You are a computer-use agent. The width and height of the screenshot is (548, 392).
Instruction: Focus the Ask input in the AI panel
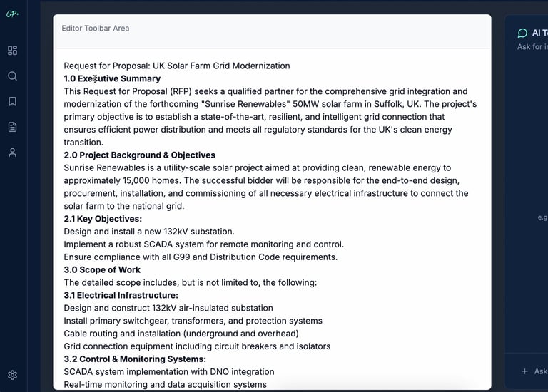click(x=540, y=371)
